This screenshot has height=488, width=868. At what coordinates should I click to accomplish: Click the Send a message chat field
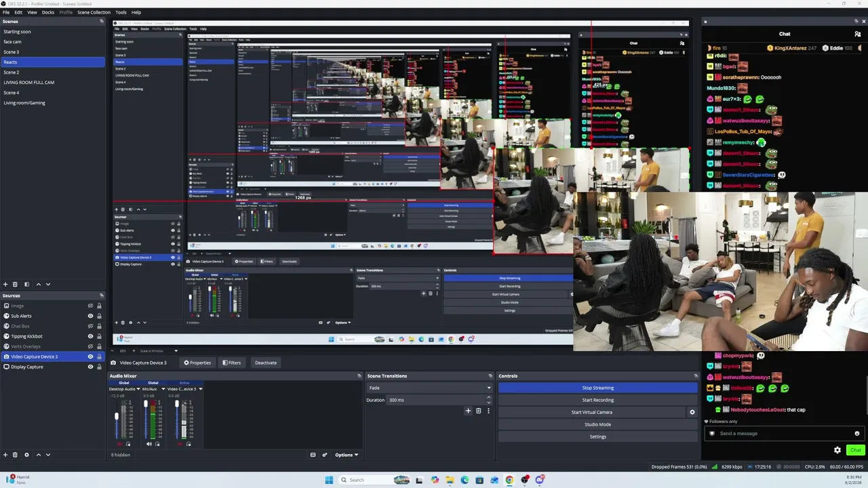[x=785, y=433]
